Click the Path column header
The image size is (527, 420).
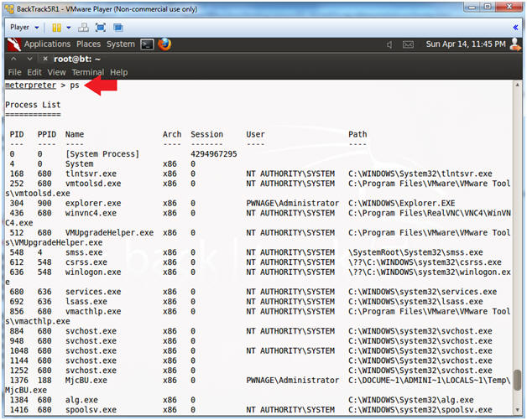point(357,134)
